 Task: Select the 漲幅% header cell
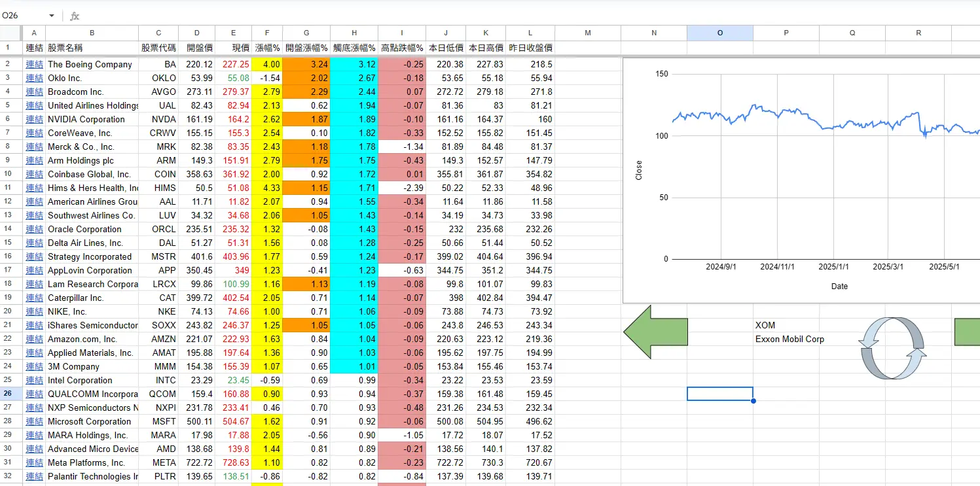[x=267, y=48]
